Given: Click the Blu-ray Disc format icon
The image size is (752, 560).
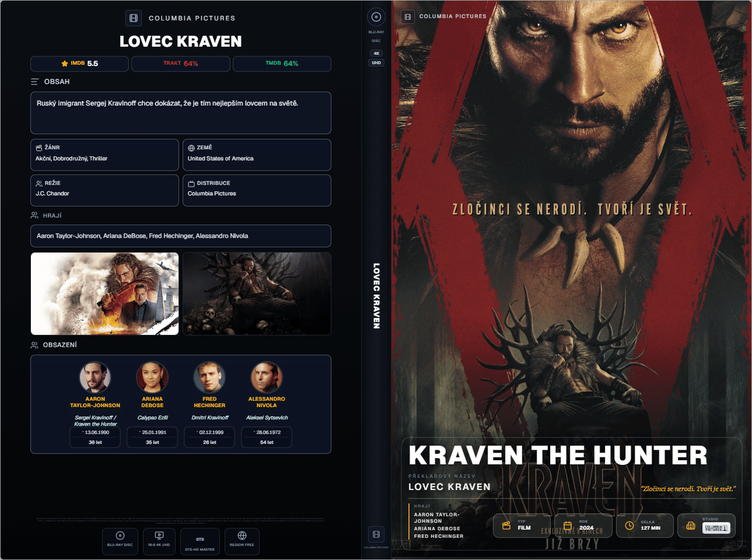Looking at the screenshot, I should click(120, 535).
